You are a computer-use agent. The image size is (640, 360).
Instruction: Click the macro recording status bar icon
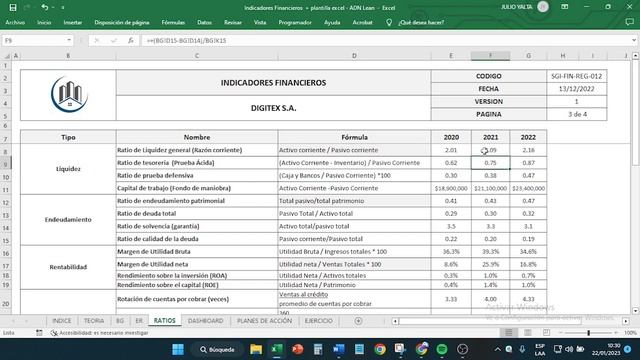point(39,333)
